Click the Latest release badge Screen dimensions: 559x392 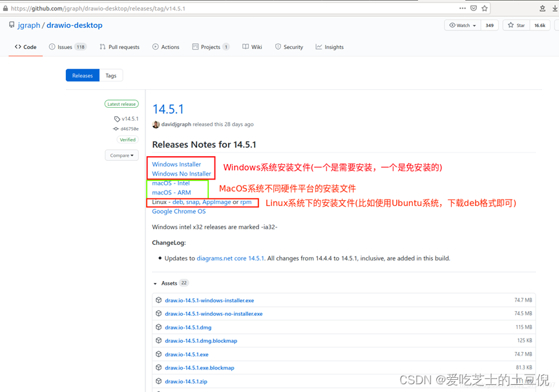tap(121, 104)
